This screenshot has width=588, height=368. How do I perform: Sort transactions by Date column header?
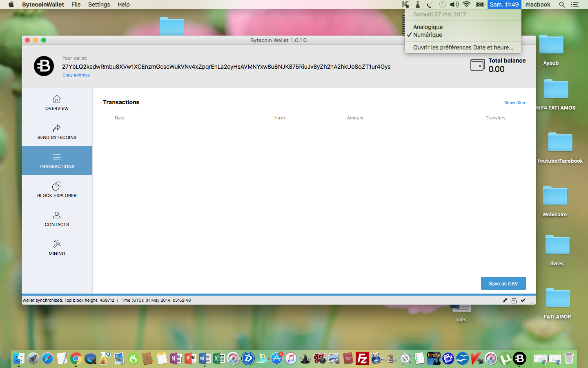pyautogui.click(x=120, y=118)
